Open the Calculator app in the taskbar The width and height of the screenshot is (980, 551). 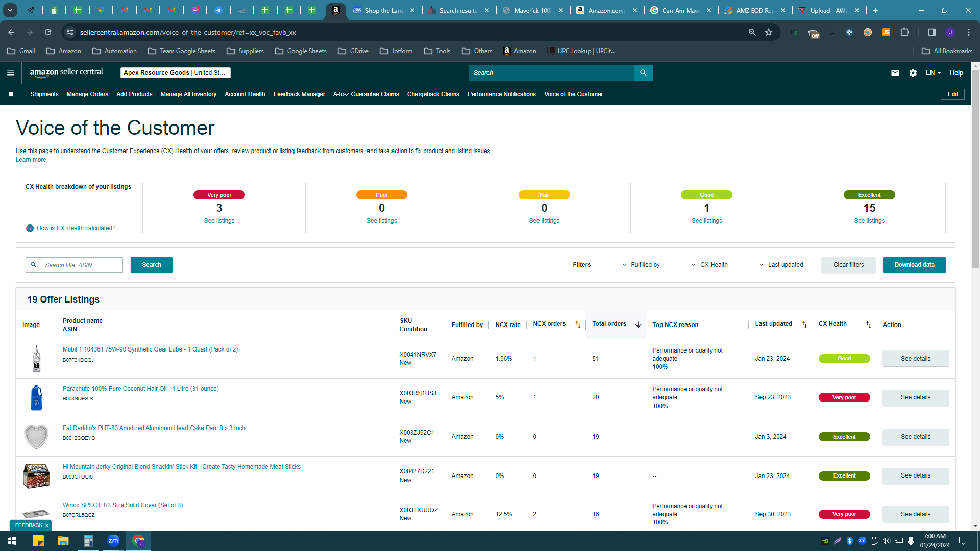88,541
